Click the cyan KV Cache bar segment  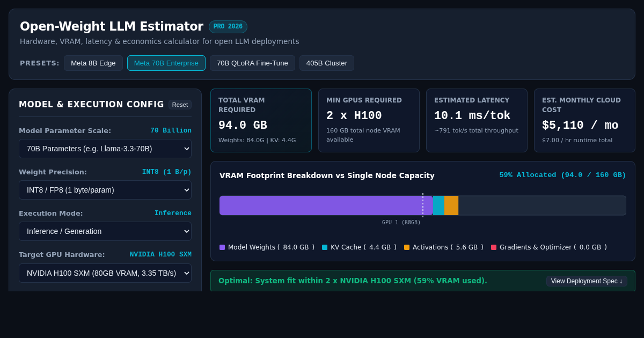coord(438,205)
